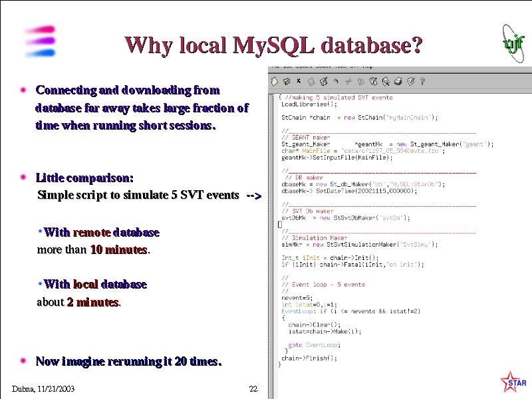This screenshot has width=532, height=399.
Task: Click 'Now imagine rerunning it 20 times.'
Action: [x=128, y=361]
